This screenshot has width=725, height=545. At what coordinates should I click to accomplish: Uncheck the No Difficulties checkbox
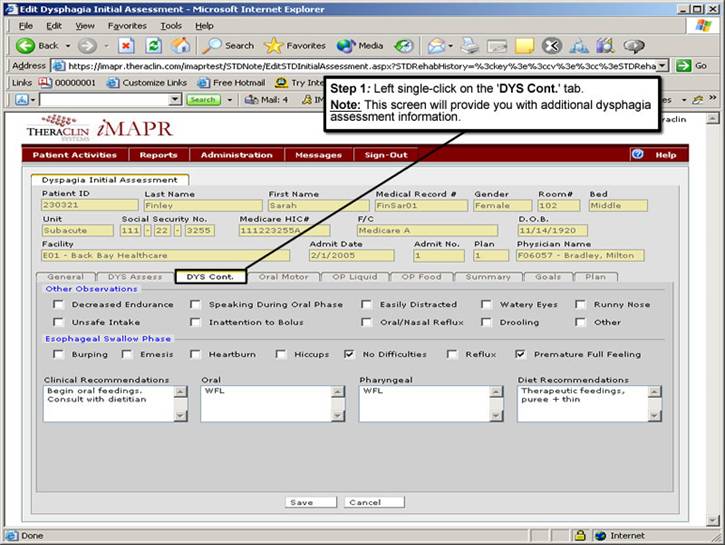pos(349,354)
